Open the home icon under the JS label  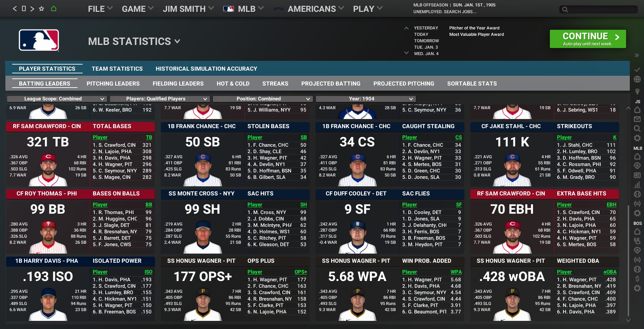637,110
